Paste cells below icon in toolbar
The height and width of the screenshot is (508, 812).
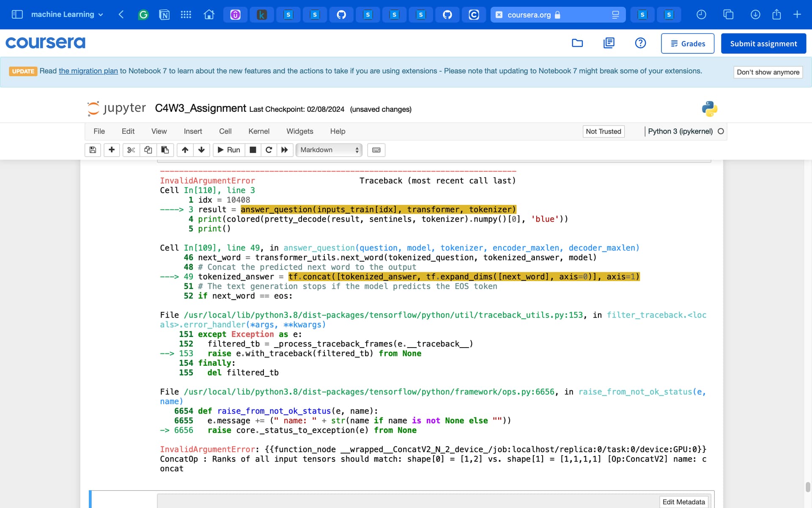(x=165, y=150)
